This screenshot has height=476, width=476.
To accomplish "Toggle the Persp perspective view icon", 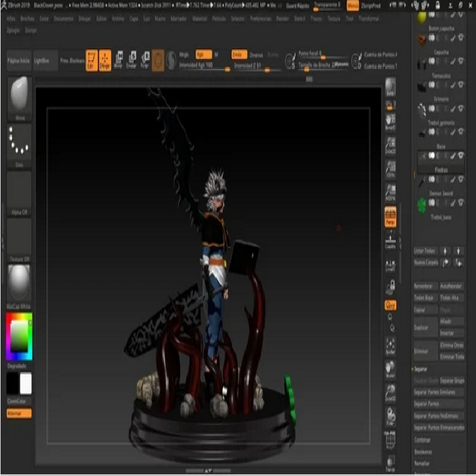I will point(390,217).
